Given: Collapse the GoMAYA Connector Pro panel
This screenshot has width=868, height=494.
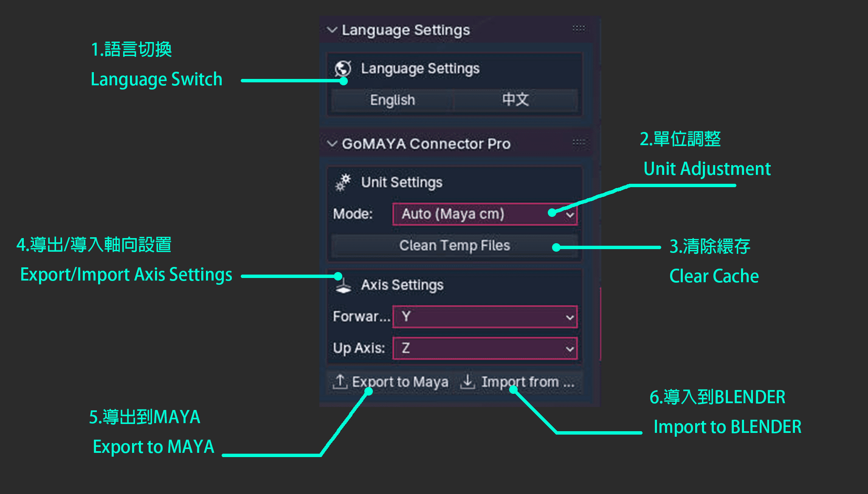Looking at the screenshot, I should [x=332, y=143].
